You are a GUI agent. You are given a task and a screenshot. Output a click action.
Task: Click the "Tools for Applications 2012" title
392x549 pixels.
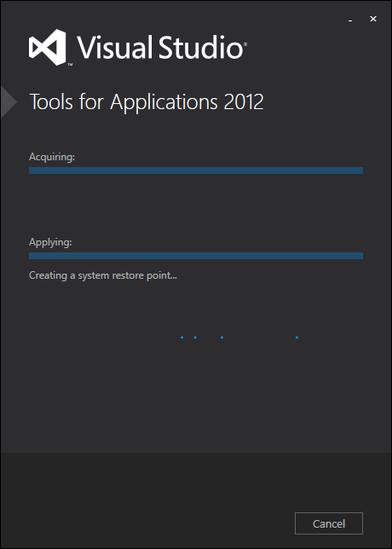(x=147, y=102)
